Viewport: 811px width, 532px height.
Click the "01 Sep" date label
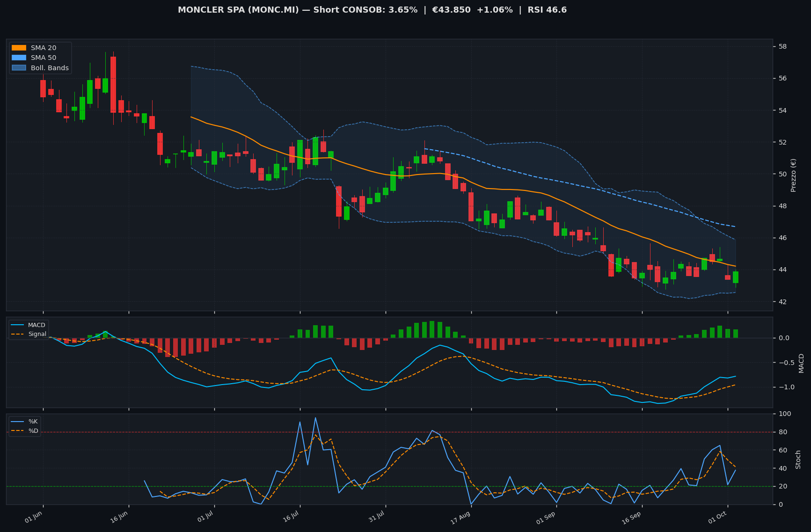pos(546,517)
